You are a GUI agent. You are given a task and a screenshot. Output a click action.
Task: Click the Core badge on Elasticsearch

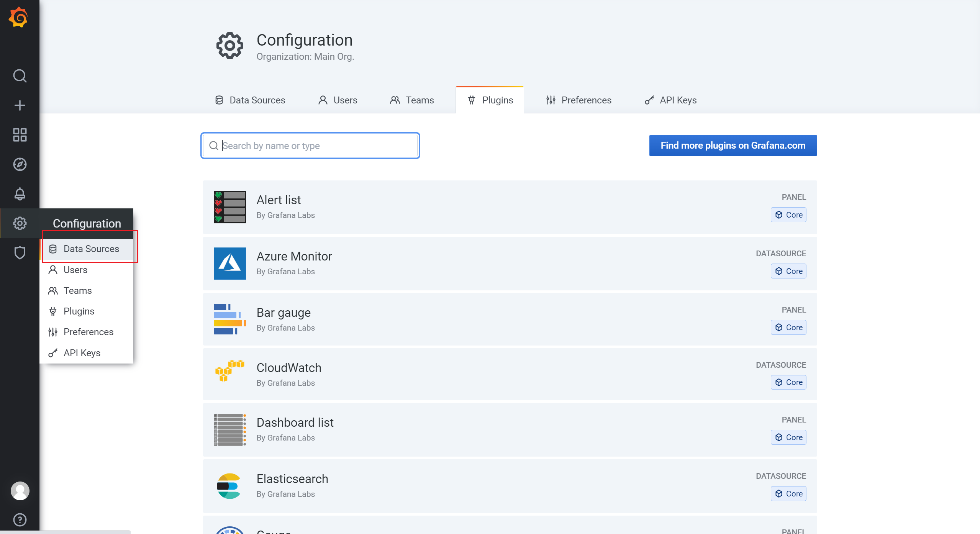788,494
